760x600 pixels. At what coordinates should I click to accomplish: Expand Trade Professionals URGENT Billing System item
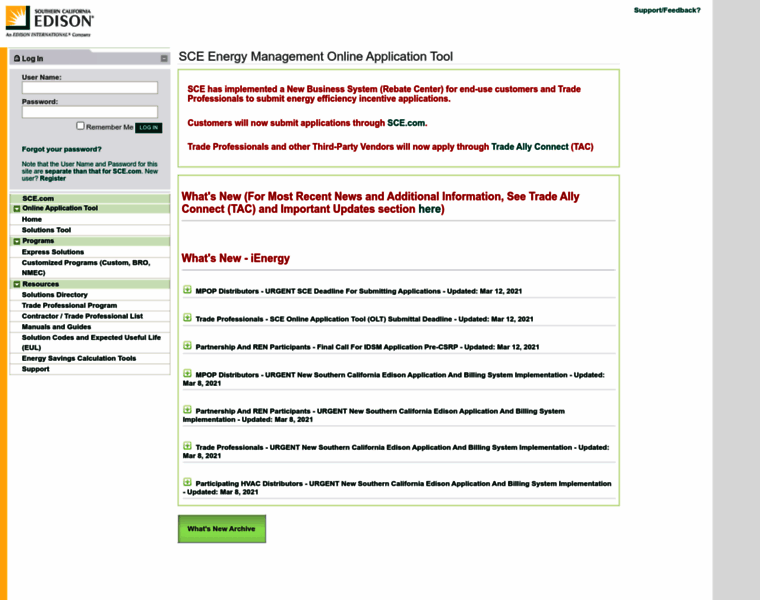[187, 446]
